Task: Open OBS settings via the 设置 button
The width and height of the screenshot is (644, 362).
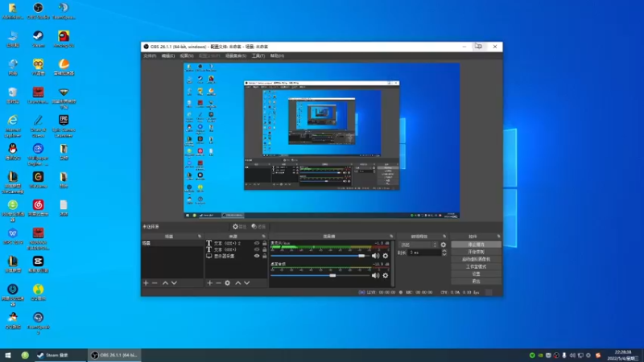Action: tap(476, 274)
